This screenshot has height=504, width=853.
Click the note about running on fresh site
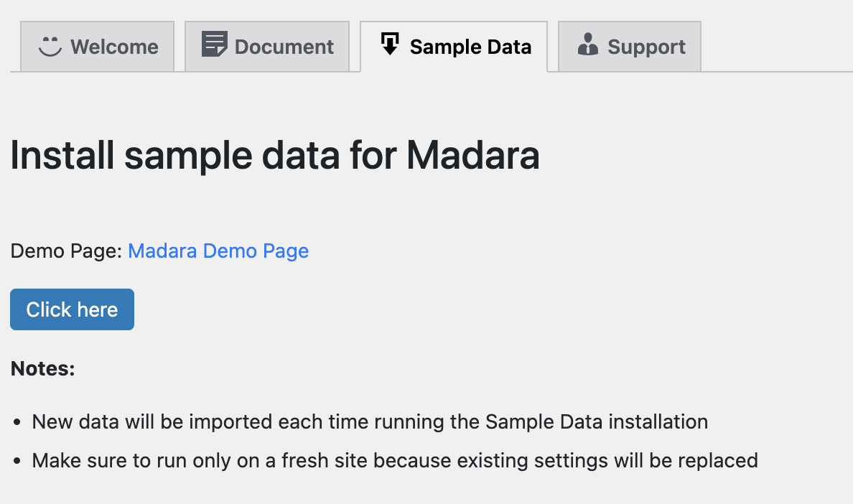tap(394, 460)
